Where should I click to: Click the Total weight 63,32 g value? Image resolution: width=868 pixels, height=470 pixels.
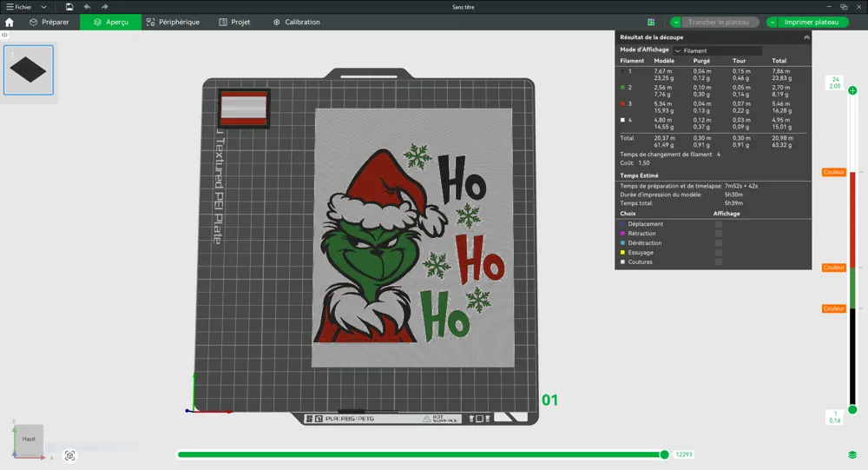pyautogui.click(x=782, y=145)
